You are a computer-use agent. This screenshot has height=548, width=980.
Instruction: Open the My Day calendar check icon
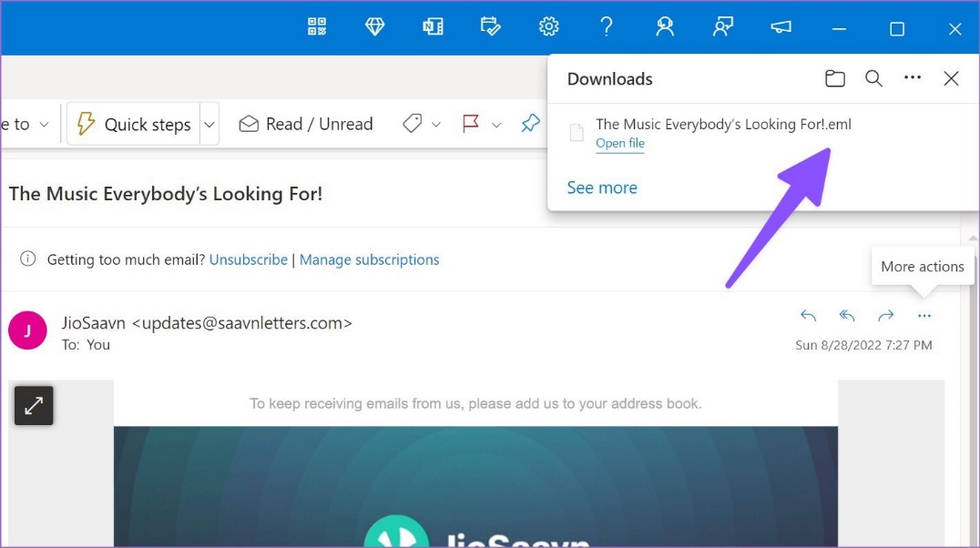(x=491, y=27)
